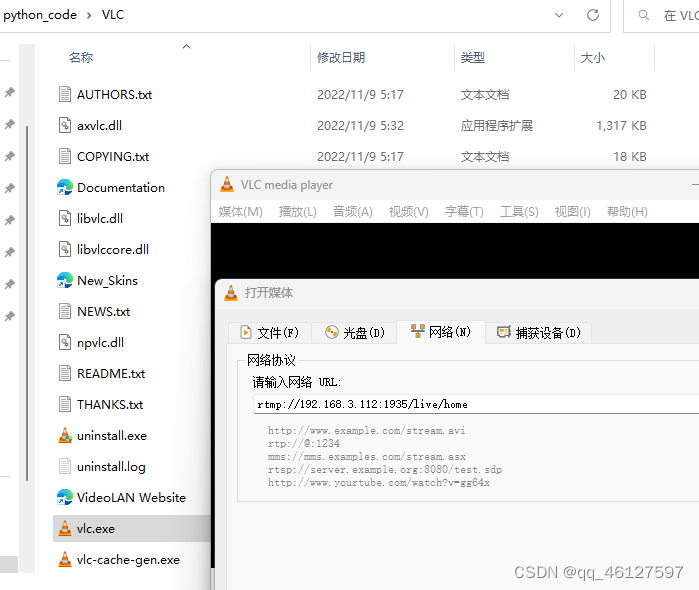
Task: Click the NEWS.txt file icon
Action: (x=65, y=311)
